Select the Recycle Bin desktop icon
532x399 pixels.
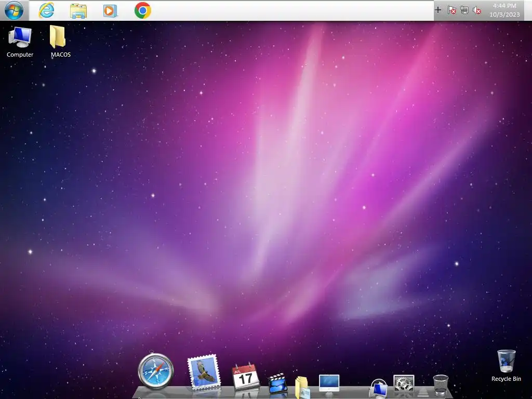[x=506, y=366]
